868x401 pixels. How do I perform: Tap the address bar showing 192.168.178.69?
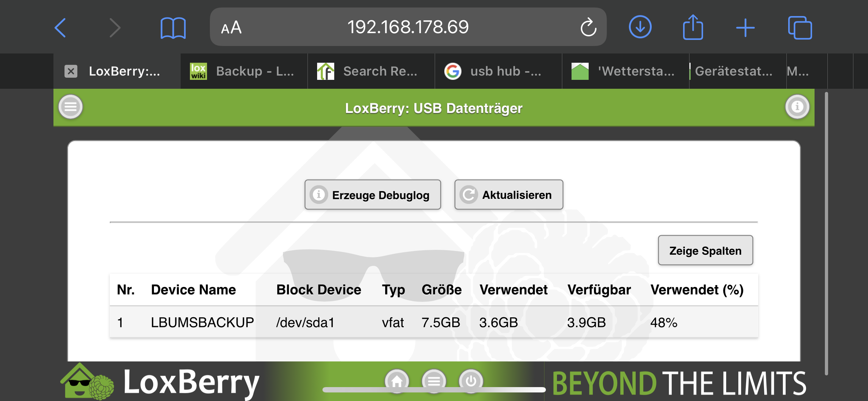[x=408, y=27]
